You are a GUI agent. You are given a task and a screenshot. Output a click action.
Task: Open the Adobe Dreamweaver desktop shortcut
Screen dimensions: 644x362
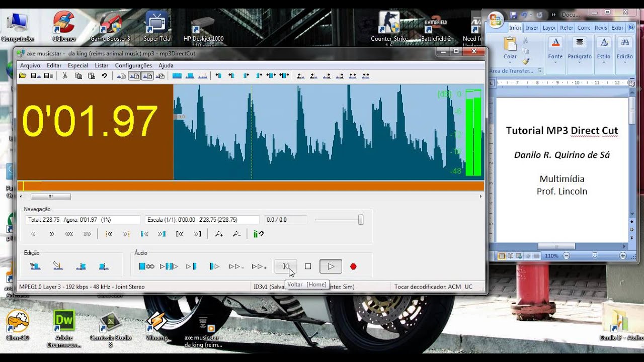(64, 329)
